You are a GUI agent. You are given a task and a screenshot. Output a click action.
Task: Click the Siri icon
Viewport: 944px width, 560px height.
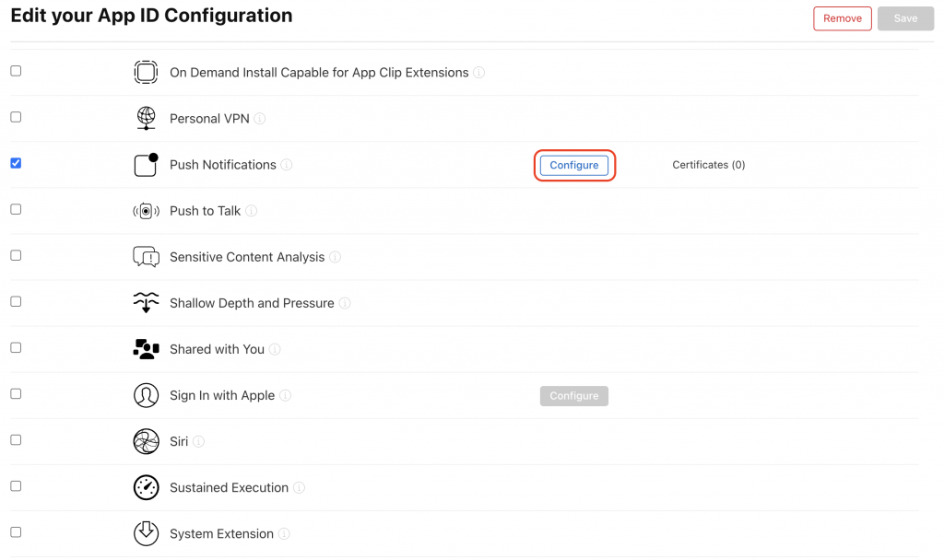coord(146,441)
